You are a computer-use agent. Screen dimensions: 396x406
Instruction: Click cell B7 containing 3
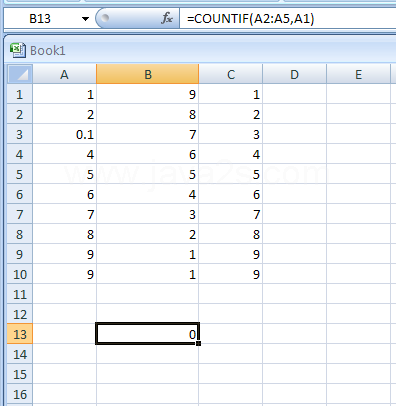coord(148,214)
